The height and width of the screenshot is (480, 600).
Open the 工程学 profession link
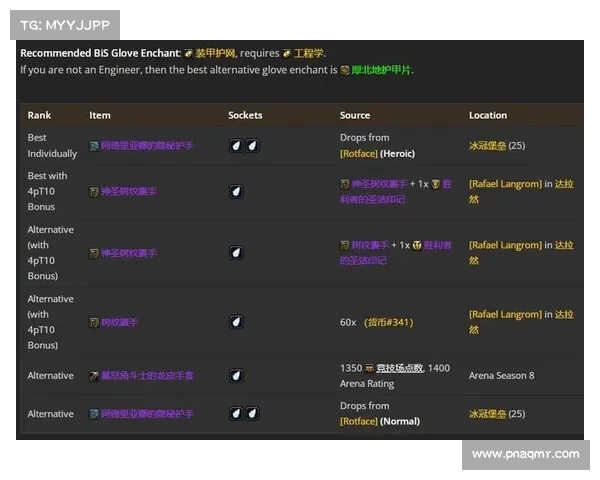(309, 53)
